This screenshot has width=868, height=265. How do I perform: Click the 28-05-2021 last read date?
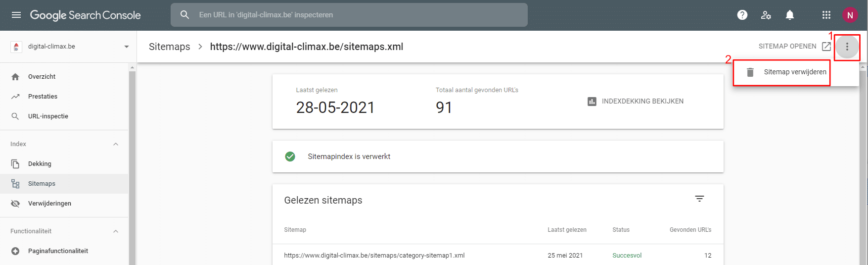point(335,107)
